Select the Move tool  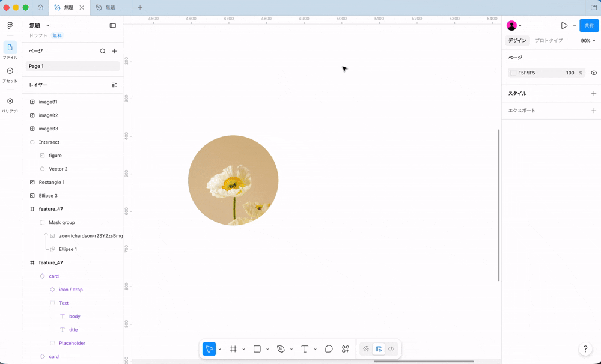point(209,348)
